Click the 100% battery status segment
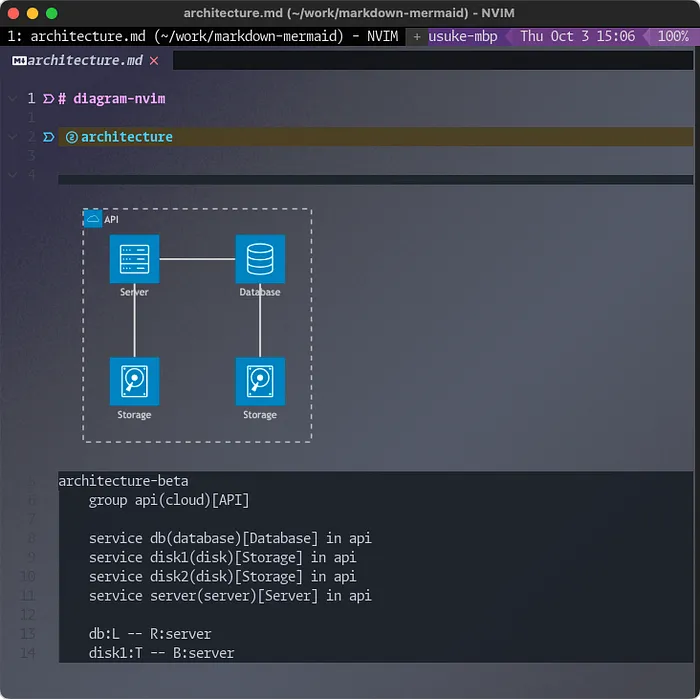 click(x=673, y=36)
